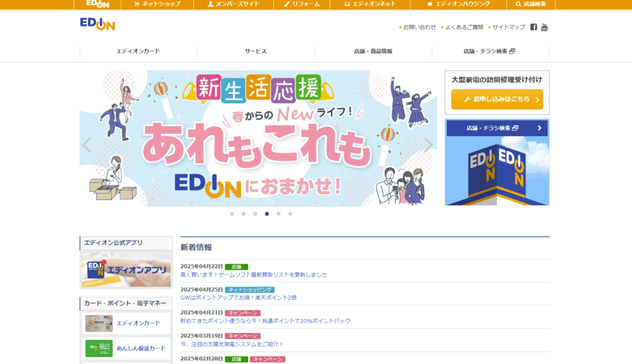Click キャンペーン tag on 03月19日 news

(243, 336)
